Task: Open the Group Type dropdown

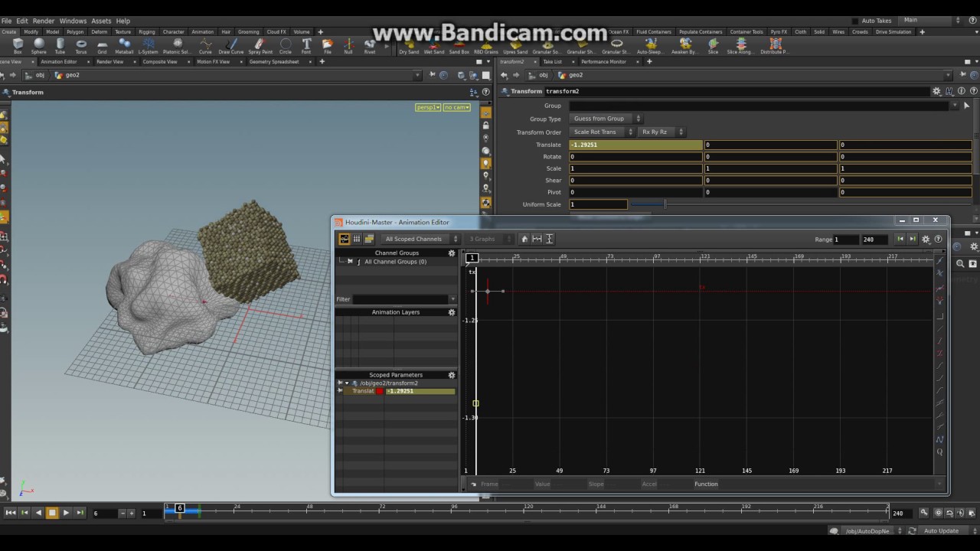Action: [606, 119]
